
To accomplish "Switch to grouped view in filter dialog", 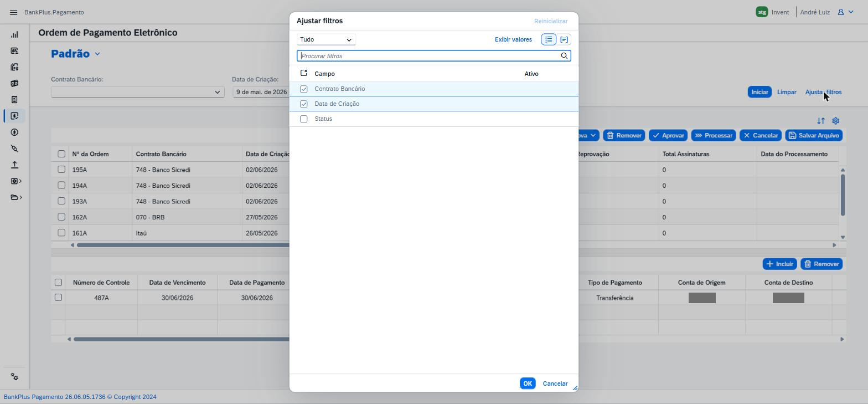I will (564, 39).
